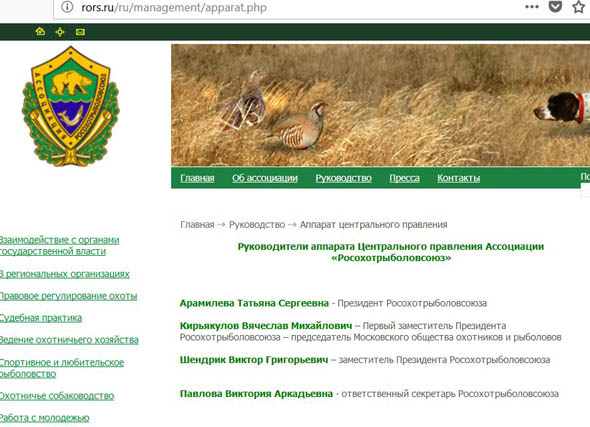This screenshot has width=590, height=427.
Task: Open the site information icon in the address bar
Action: click(x=67, y=7)
